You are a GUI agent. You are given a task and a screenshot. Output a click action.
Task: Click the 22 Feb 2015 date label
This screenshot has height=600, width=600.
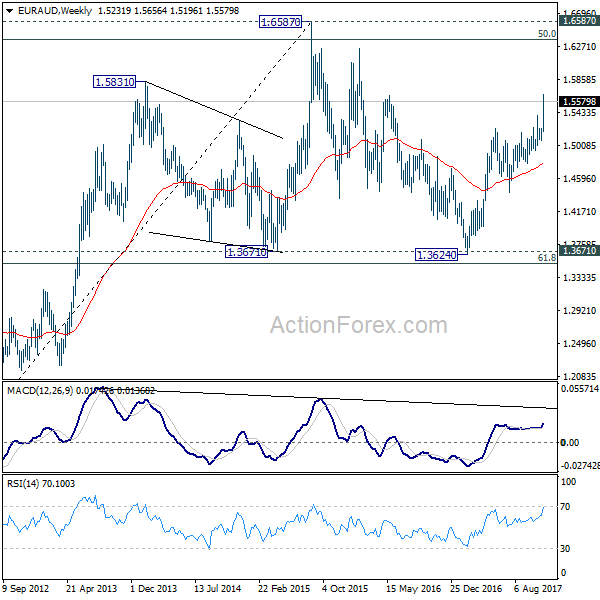tap(284, 588)
